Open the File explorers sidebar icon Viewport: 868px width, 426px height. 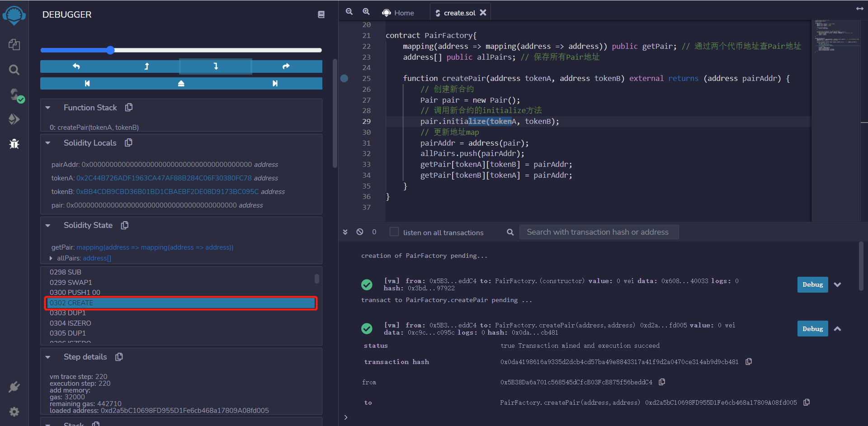click(14, 44)
